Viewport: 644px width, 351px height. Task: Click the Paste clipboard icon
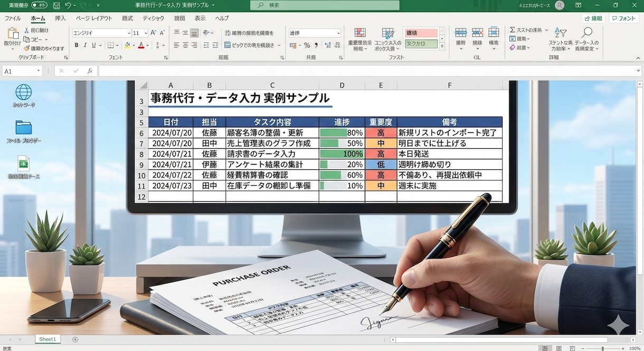13,34
